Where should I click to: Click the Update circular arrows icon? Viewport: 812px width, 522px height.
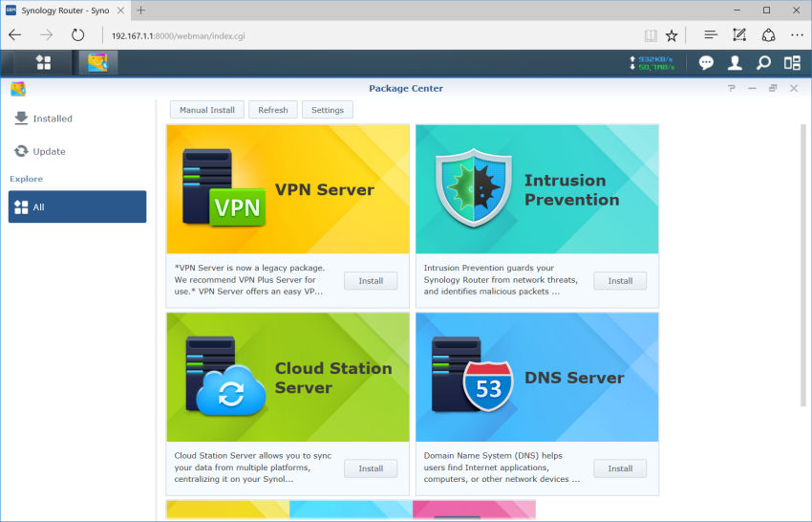pos(21,151)
